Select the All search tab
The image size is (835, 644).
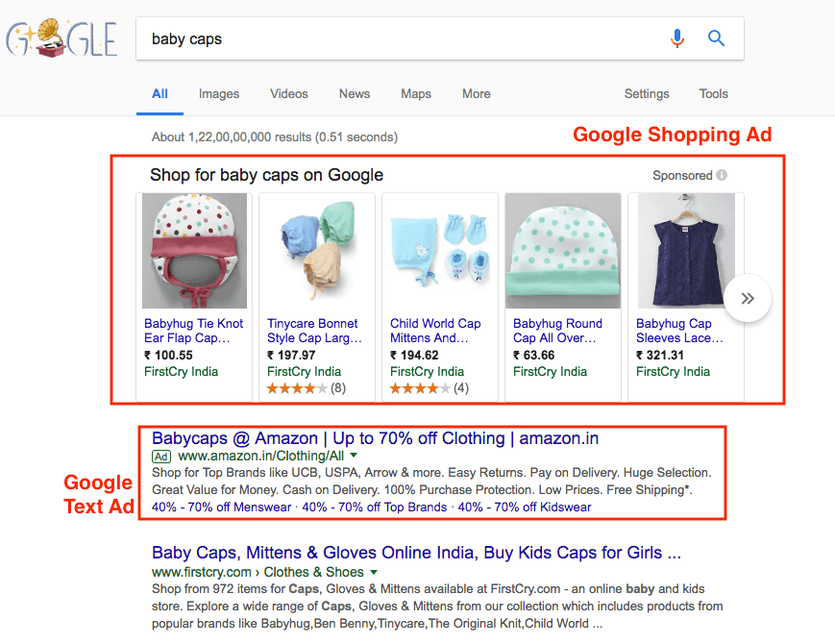pyautogui.click(x=160, y=94)
